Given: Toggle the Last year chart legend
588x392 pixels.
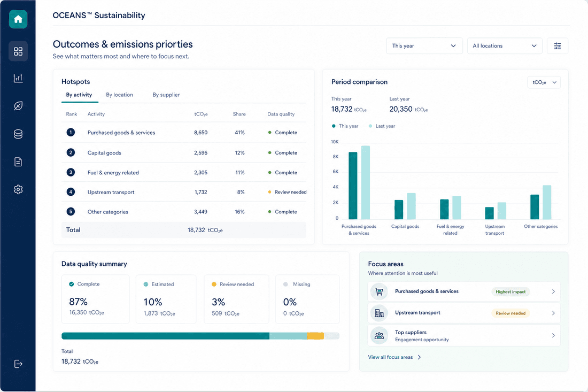Looking at the screenshot, I should (x=382, y=126).
